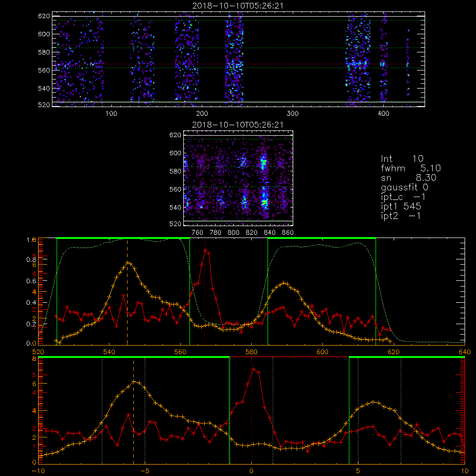Click the right thick green bar atop third plot
Viewport: 476px width, 476px height.
coord(322,238)
